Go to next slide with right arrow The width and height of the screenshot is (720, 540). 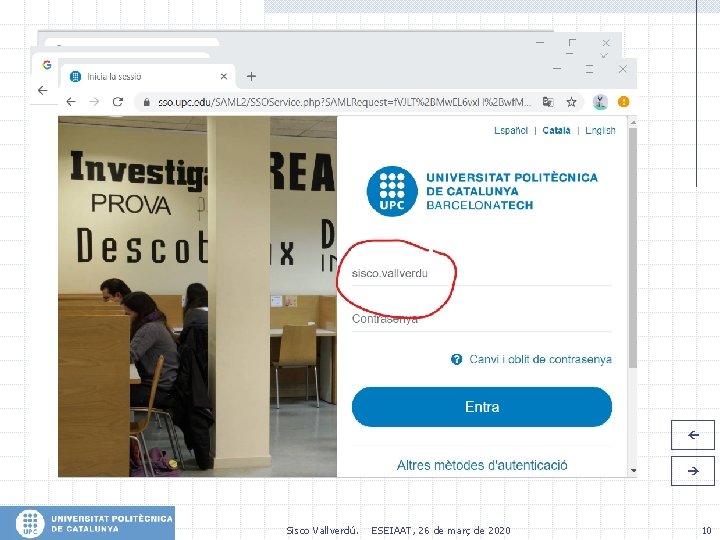click(693, 471)
